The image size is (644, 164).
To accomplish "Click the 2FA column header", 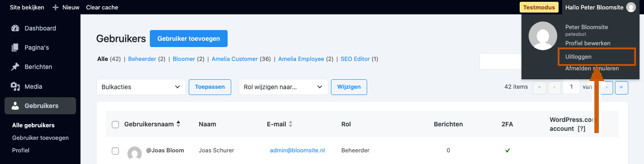I will pyautogui.click(x=507, y=124).
